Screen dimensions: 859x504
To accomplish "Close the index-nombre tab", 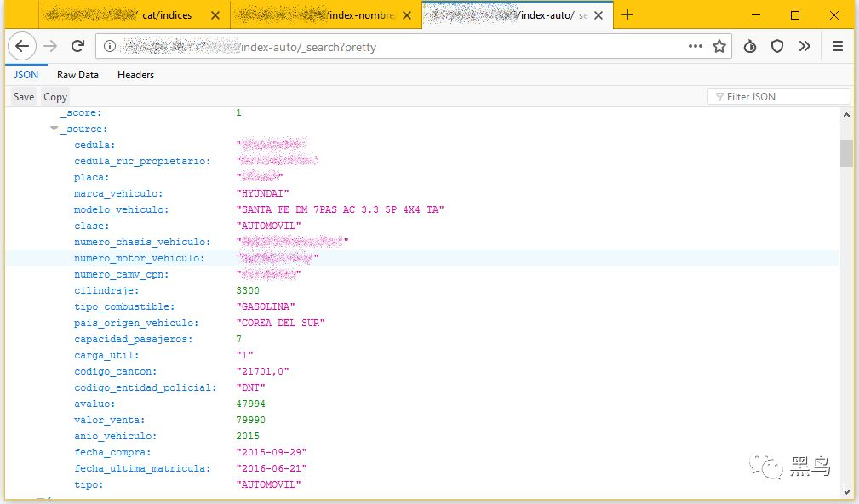I will pos(407,16).
